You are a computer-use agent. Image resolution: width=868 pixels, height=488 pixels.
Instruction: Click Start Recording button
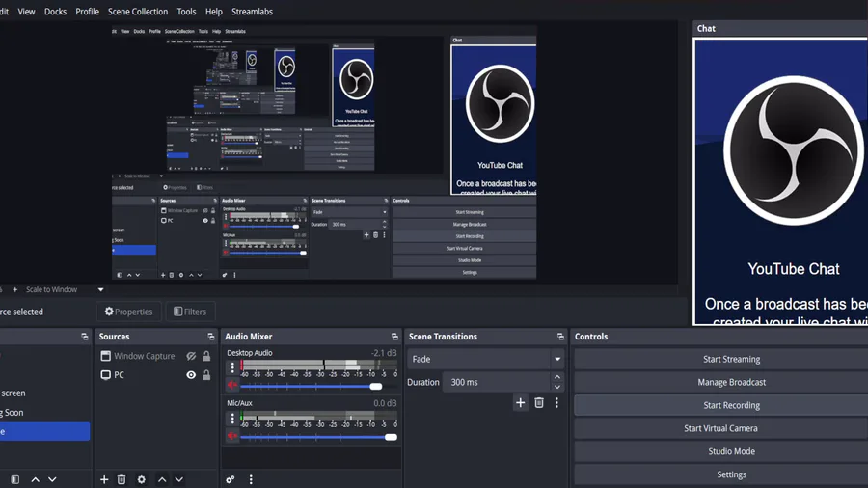coord(731,405)
